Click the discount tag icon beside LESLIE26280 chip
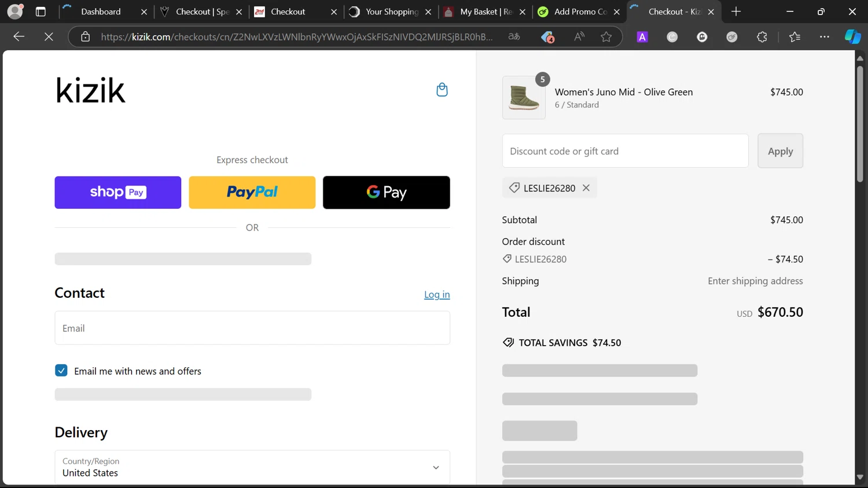This screenshot has width=868, height=488. point(514,188)
